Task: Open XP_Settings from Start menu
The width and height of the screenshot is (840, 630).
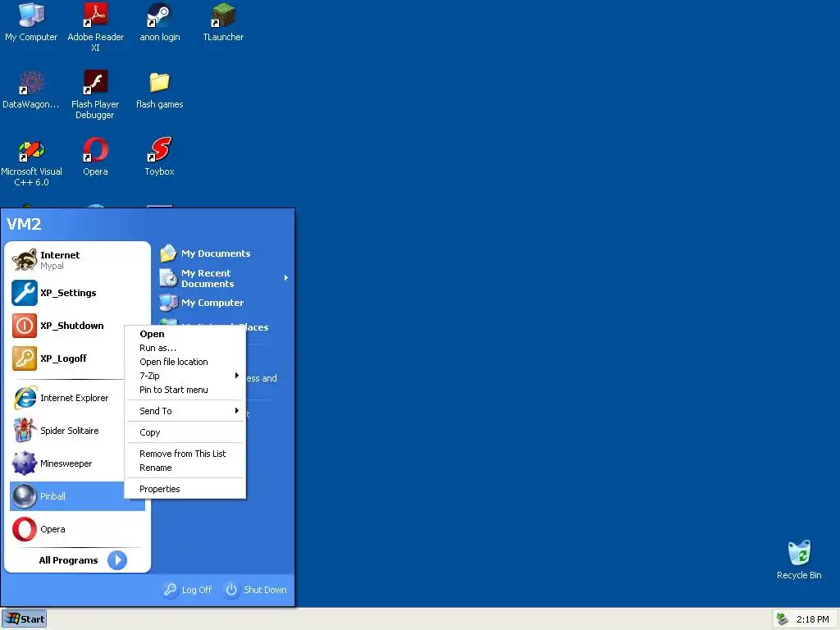Action: 78,293
